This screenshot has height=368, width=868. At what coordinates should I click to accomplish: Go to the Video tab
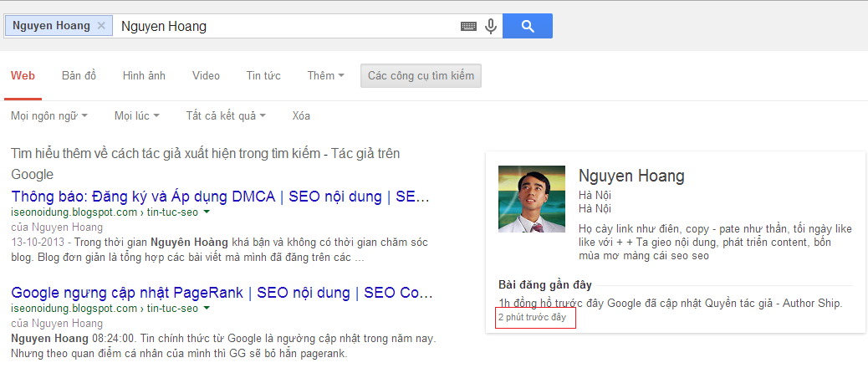pos(206,76)
